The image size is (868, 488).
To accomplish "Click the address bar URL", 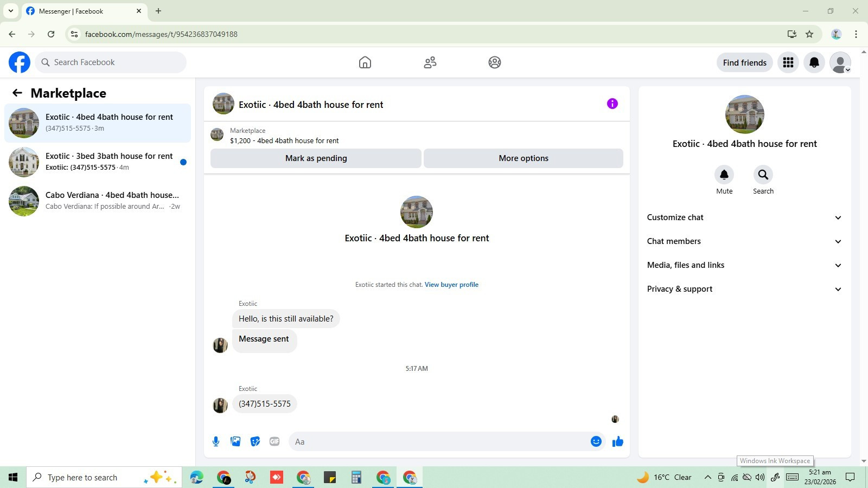I will 161,34.
